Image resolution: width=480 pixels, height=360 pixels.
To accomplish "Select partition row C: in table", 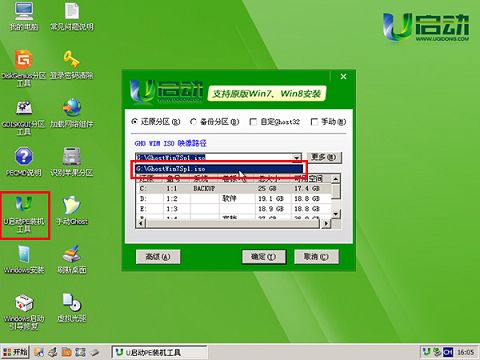I will coord(233,189).
